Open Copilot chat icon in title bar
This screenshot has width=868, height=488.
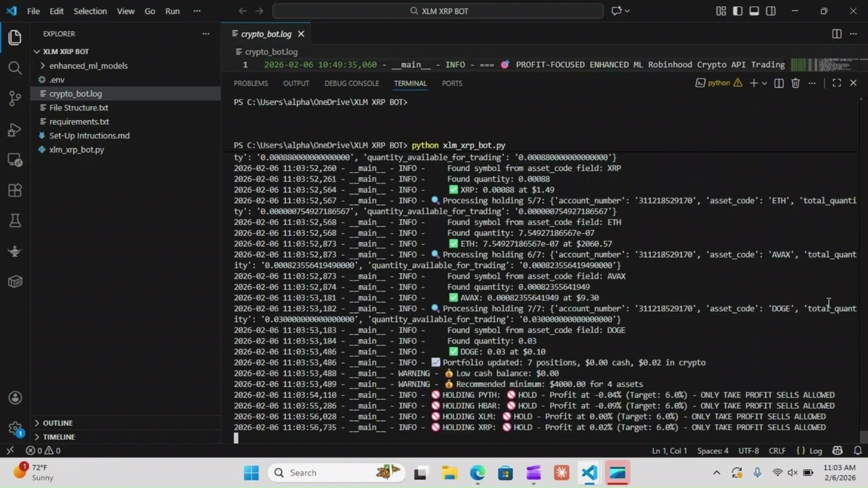pyautogui.click(x=616, y=11)
